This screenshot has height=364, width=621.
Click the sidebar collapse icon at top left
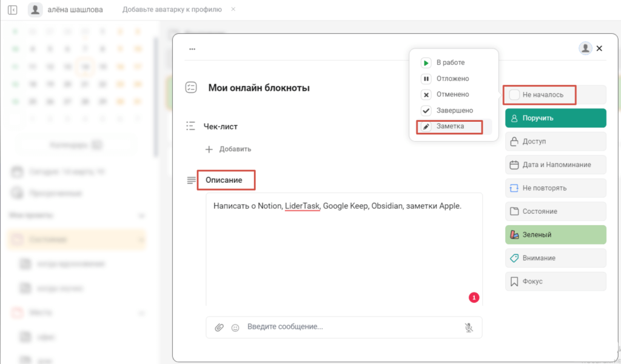pyautogui.click(x=12, y=10)
